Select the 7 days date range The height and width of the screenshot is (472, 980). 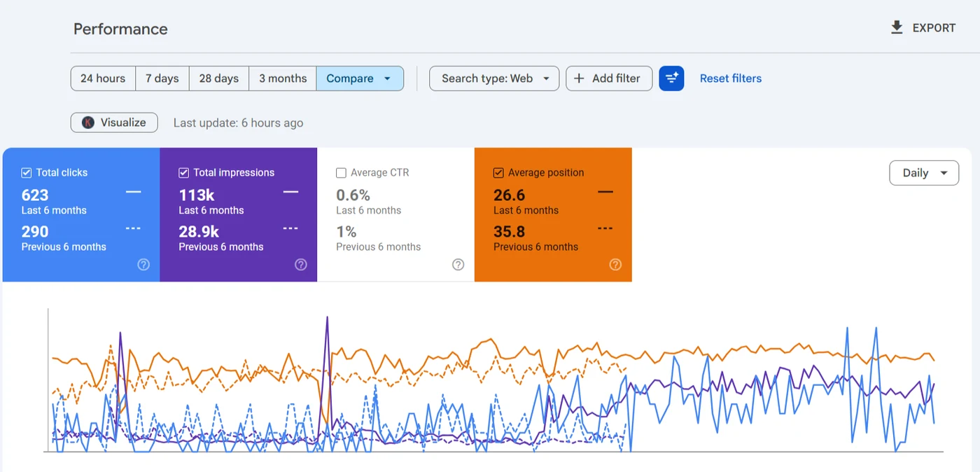(x=162, y=78)
